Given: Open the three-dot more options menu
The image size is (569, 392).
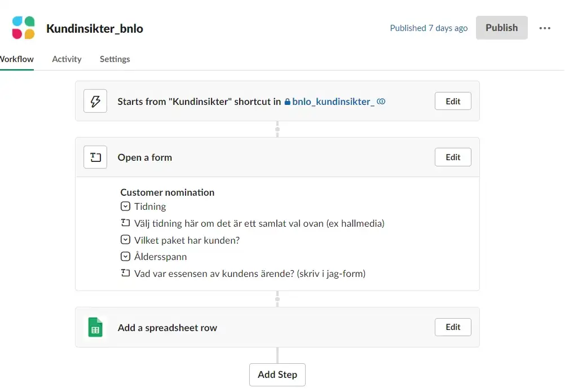Looking at the screenshot, I should pos(545,28).
